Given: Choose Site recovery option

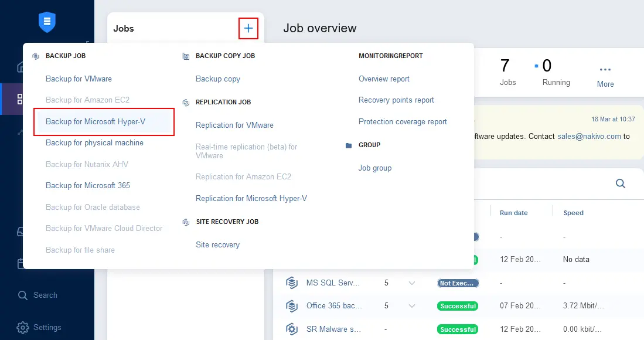Looking at the screenshot, I should [x=217, y=244].
